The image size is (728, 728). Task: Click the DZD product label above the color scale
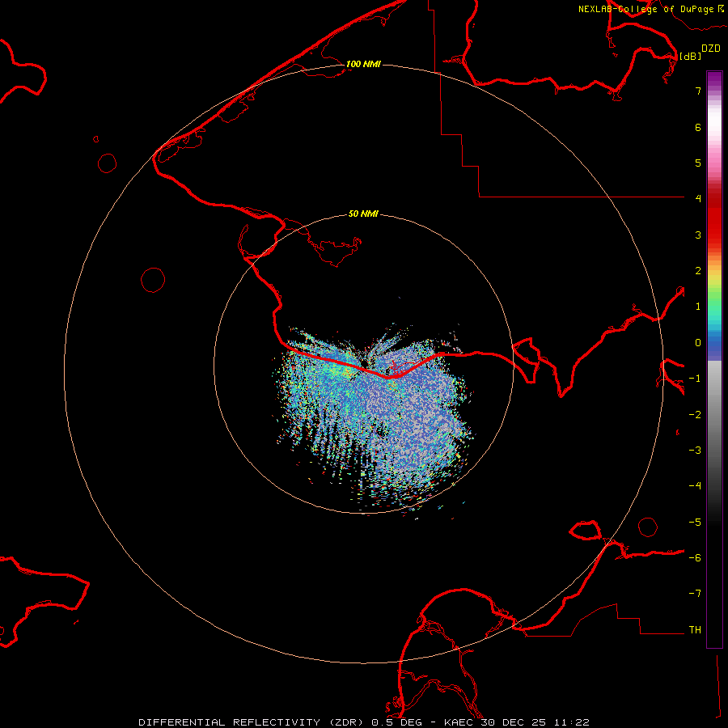[x=711, y=49]
